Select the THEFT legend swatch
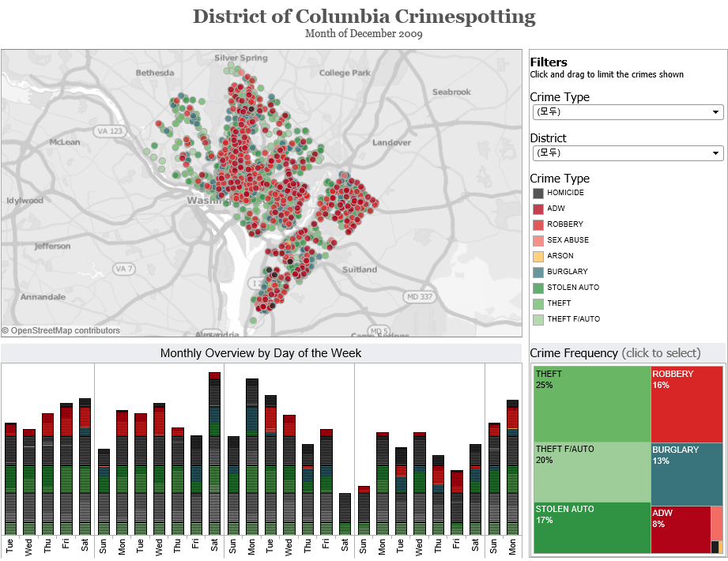The height and width of the screenshot is (561, 728). point(538,303)
